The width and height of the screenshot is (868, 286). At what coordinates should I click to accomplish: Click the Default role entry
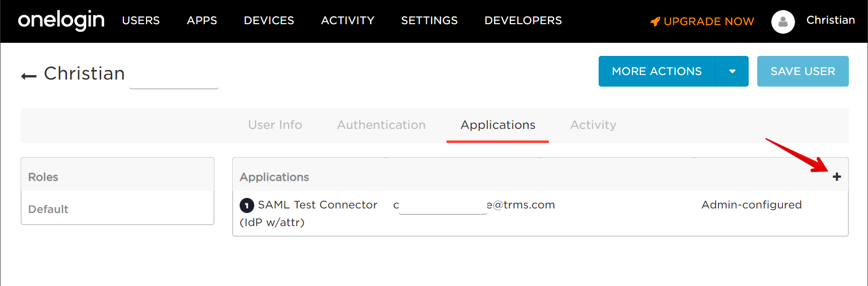(48, 209)
